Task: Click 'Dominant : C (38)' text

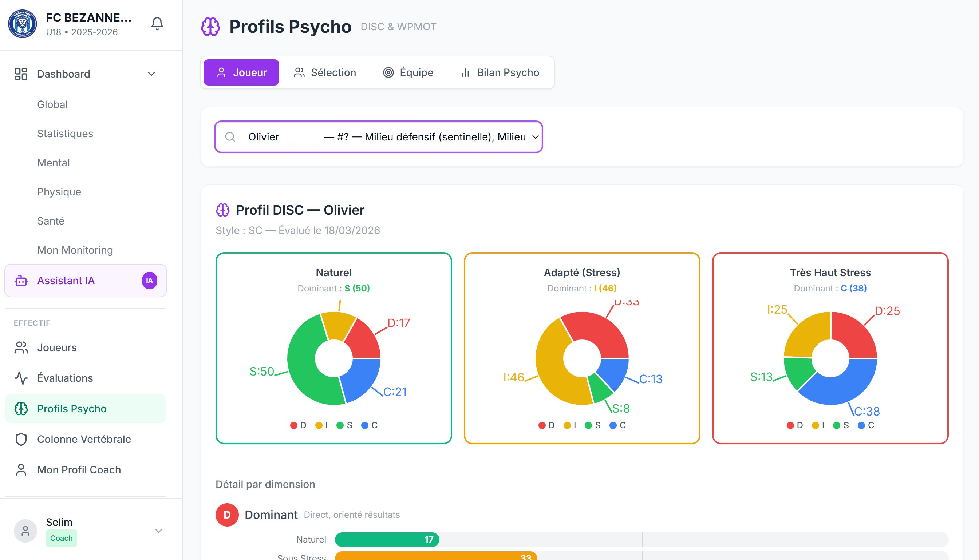Action: [x=830, y=289]
